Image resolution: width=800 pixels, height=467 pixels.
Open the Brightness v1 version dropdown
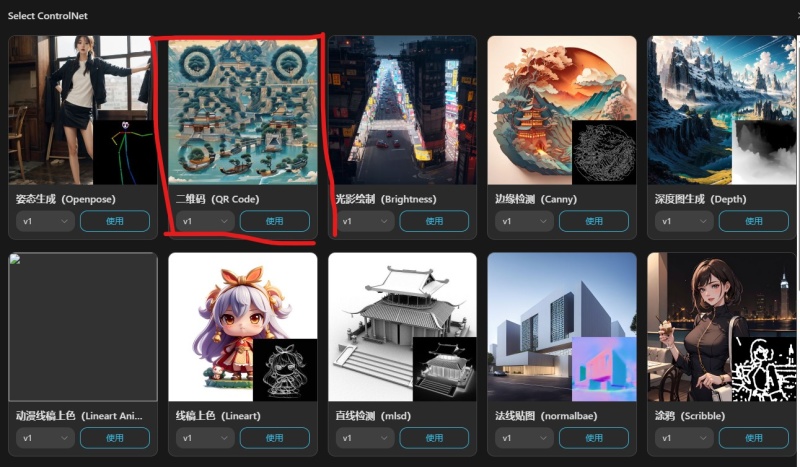pyautogui.click(x=365, y=221)
